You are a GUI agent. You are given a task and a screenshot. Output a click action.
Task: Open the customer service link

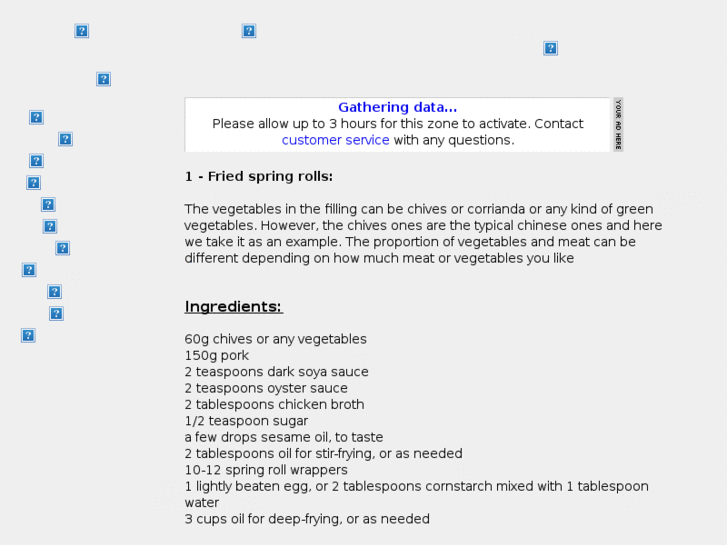(335, 140)
